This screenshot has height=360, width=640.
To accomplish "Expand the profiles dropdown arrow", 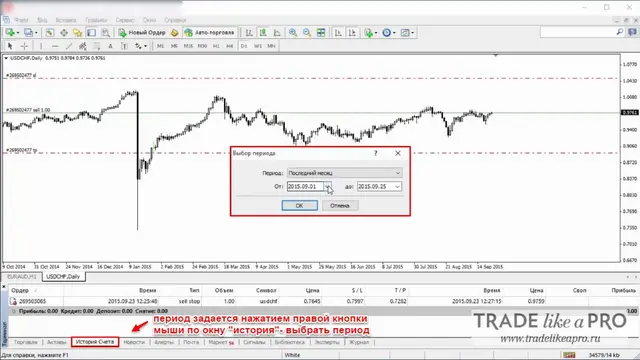I will click(x=36, y=33).
